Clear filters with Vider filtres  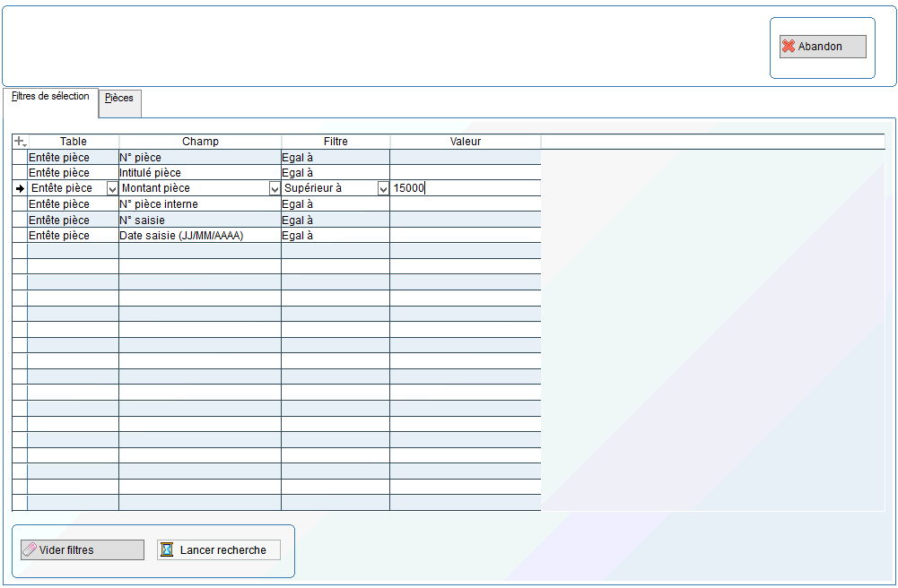click(83, 550)
